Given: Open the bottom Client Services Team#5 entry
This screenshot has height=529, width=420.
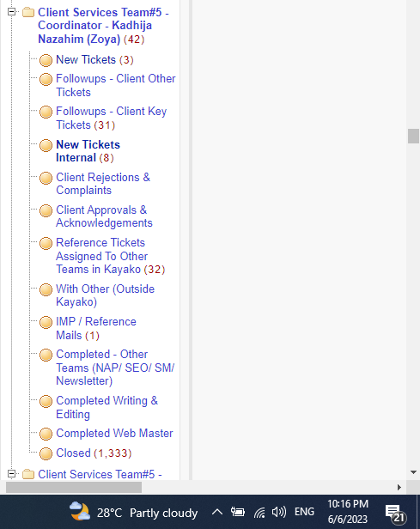Looking at the screenshot, I should 100,474.
